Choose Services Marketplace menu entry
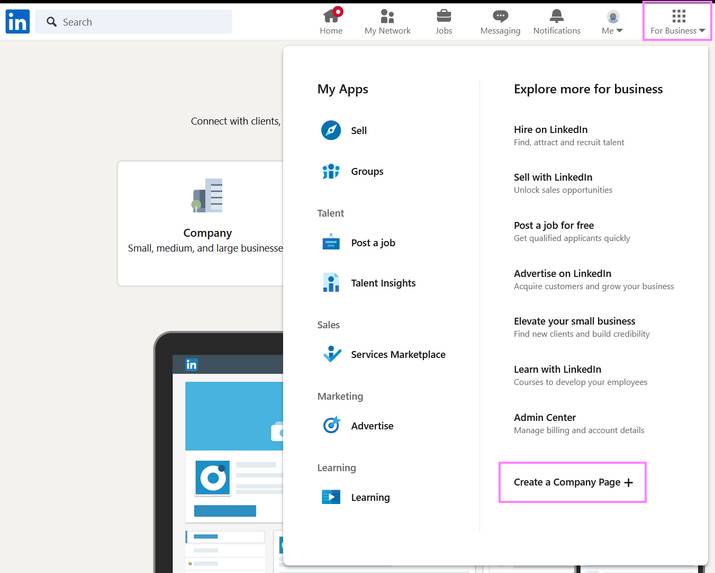This screenshot has width=715, height=573. point(398,354)
